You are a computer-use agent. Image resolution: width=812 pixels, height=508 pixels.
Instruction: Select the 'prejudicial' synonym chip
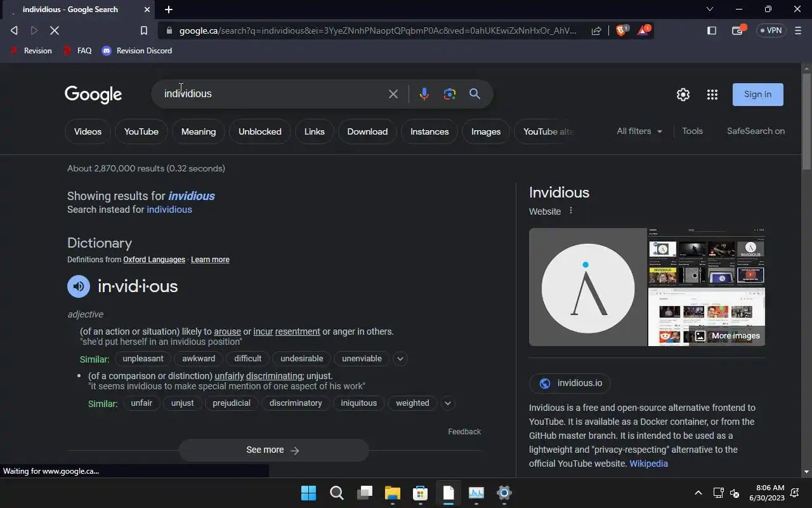[232, 403]
